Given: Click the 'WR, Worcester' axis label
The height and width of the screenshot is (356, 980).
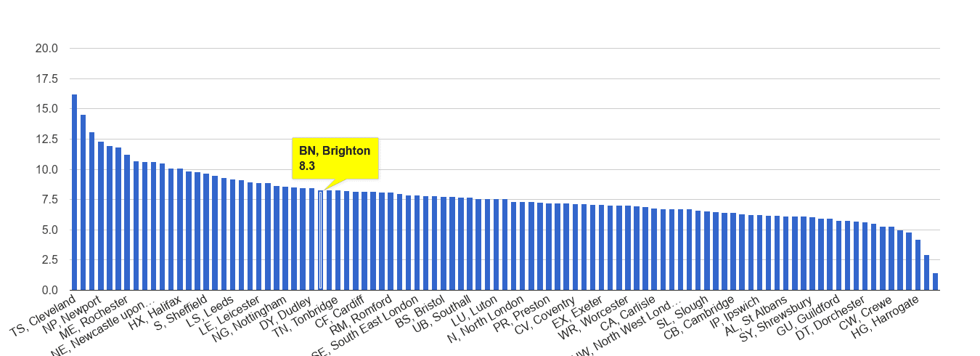Looking at the screenshot, I should pos(595,317).
